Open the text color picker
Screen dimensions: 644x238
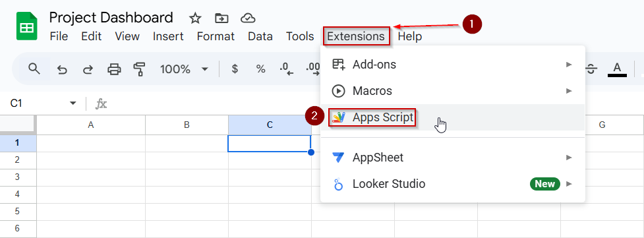(x=617, y=69)
